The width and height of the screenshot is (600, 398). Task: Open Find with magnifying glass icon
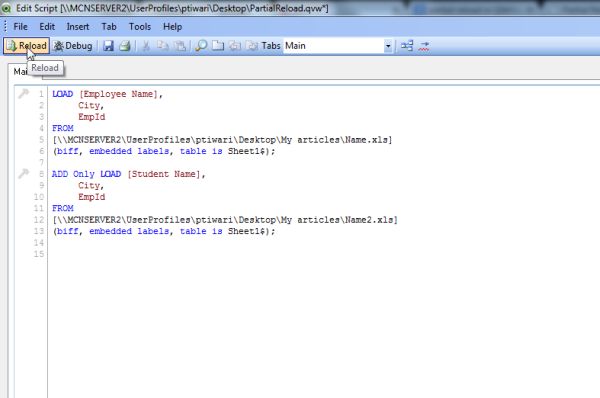click(201, 46)
